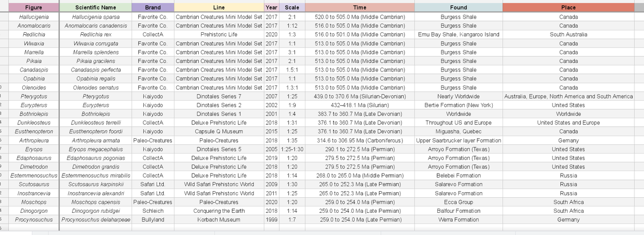Click Emu Bay Shale, Kangaroo Island cell
Image resolution: width=644 pixels, height=235 pixels.
(x=458, y=35)
